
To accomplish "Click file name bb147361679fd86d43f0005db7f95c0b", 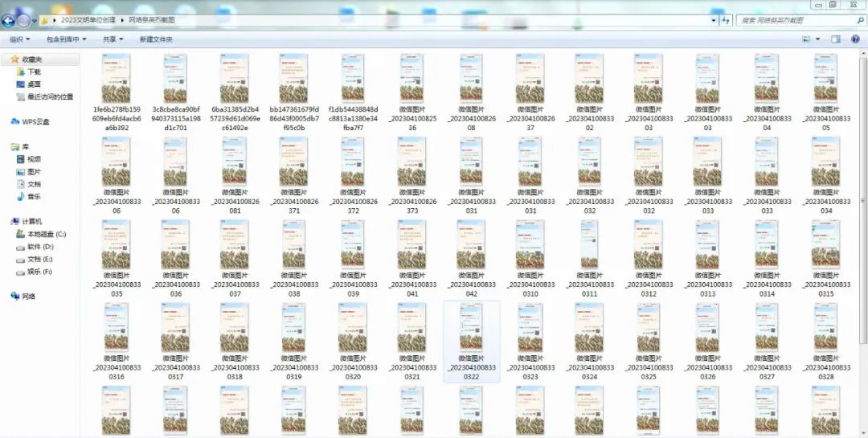I will point(294,118).
